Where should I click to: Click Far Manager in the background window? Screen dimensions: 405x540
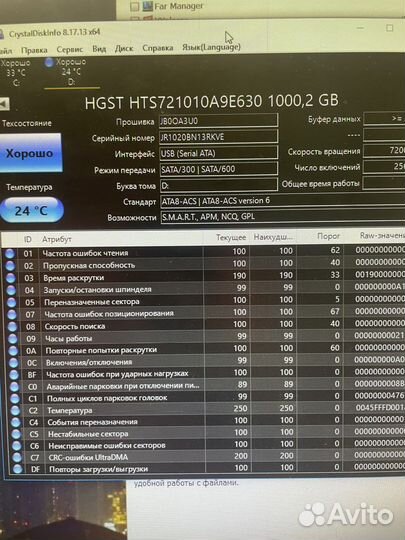pos(179,6)
